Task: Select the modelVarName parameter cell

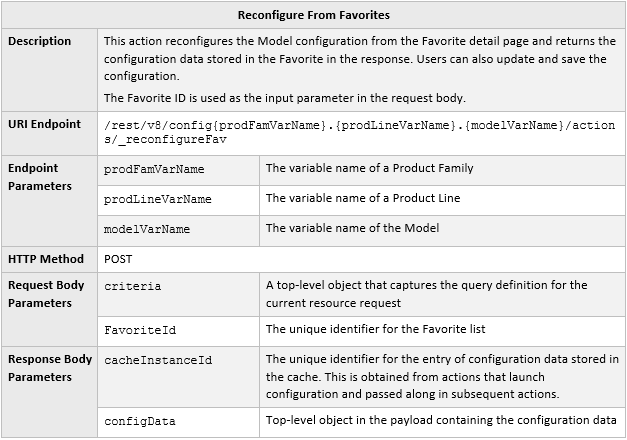Action: pyautogui.click(x=147, y=229)
